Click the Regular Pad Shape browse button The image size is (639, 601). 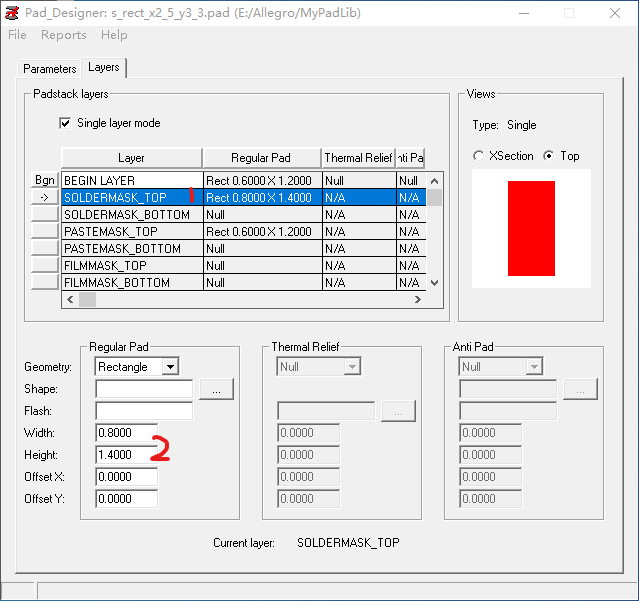click(x=216, y=389)
